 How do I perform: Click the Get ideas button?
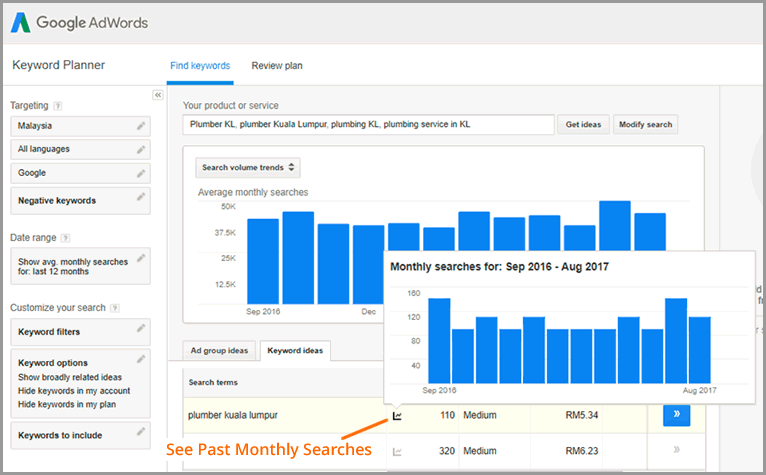[x=583, y=125]
